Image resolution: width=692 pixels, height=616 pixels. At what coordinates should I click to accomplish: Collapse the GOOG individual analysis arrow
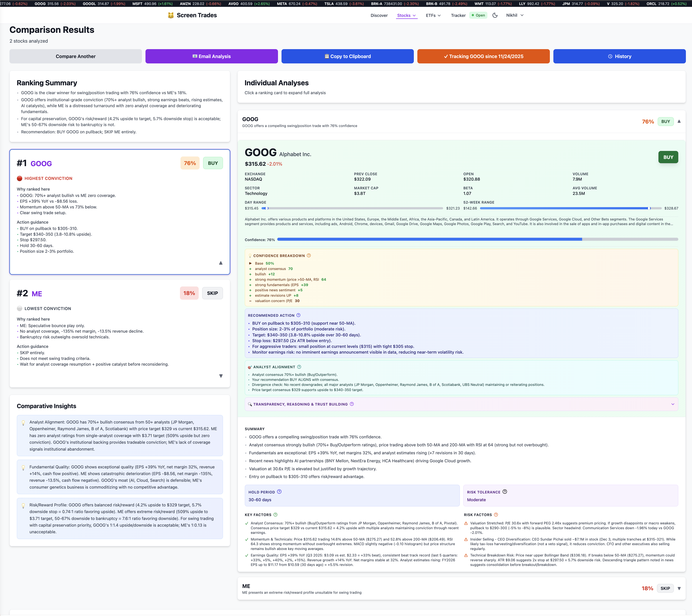tap(679, 121)
